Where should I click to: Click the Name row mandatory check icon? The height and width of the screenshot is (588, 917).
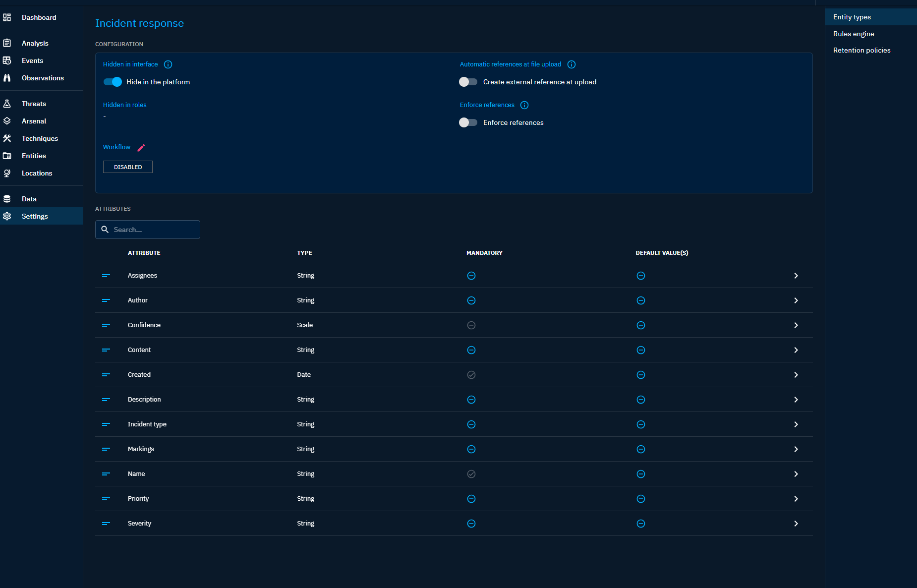tap(471, 474)
